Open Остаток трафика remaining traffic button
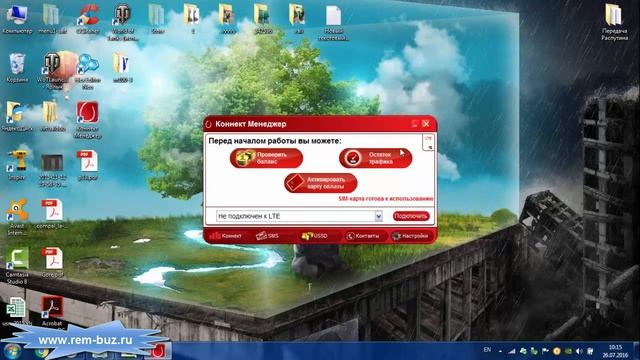The height and width of the screenshot is (360, 640). (375, 158)
